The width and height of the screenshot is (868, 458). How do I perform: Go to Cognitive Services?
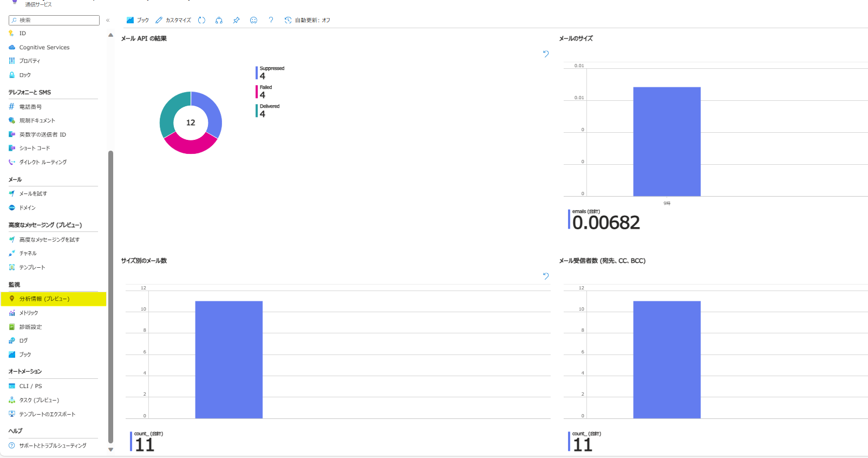44,47
